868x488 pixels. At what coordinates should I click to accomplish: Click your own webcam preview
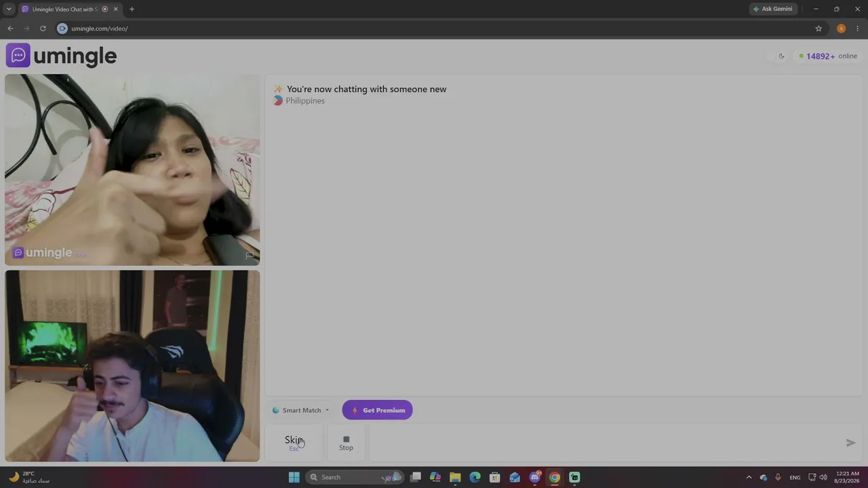coord(132,366)
